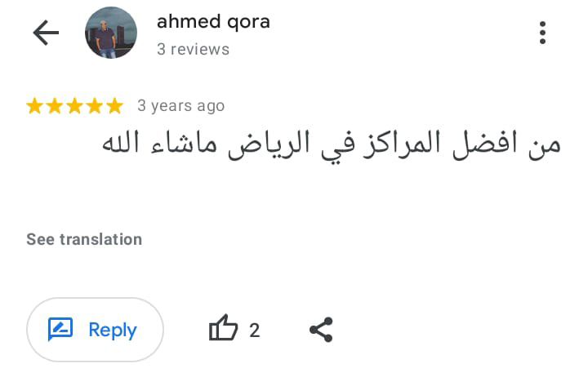Image resolution: width=588 pixels, height=386 pixels.
Task: Click the first yellow rating star
Action: 36,106
